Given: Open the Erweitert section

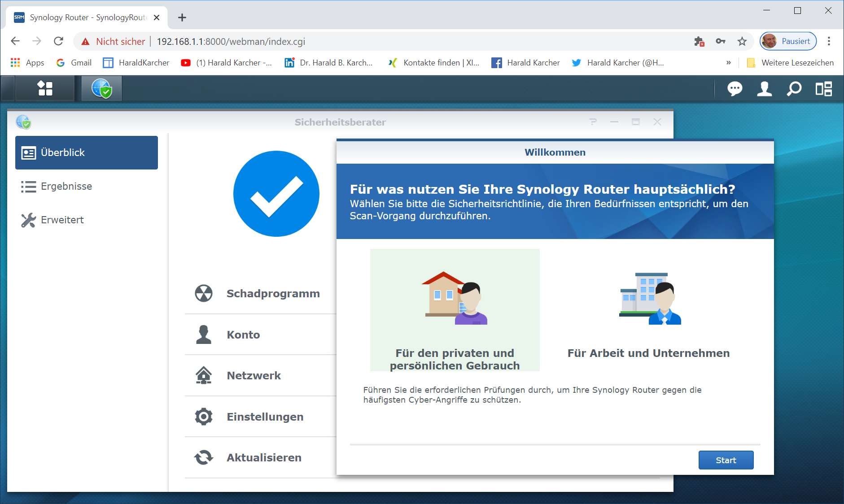Looking at the screenshot, I should [x=87, y=220].
